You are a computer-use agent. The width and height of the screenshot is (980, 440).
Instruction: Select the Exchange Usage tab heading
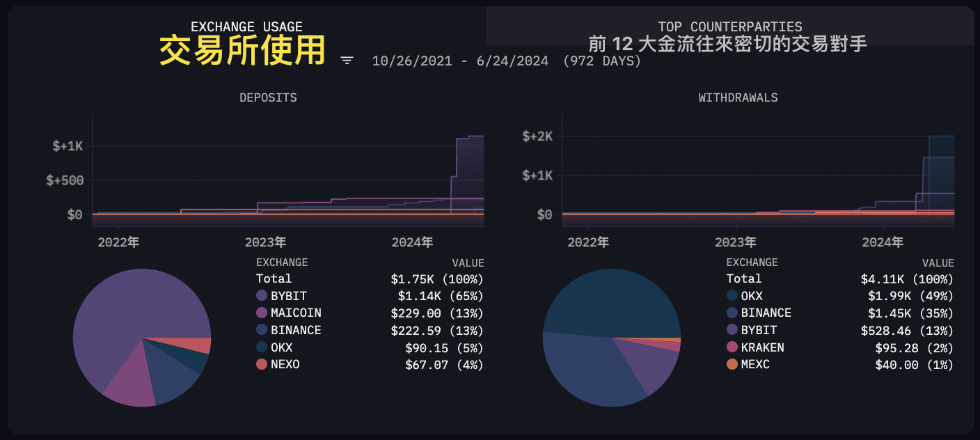pyautogui.click(x=246, y=27)
